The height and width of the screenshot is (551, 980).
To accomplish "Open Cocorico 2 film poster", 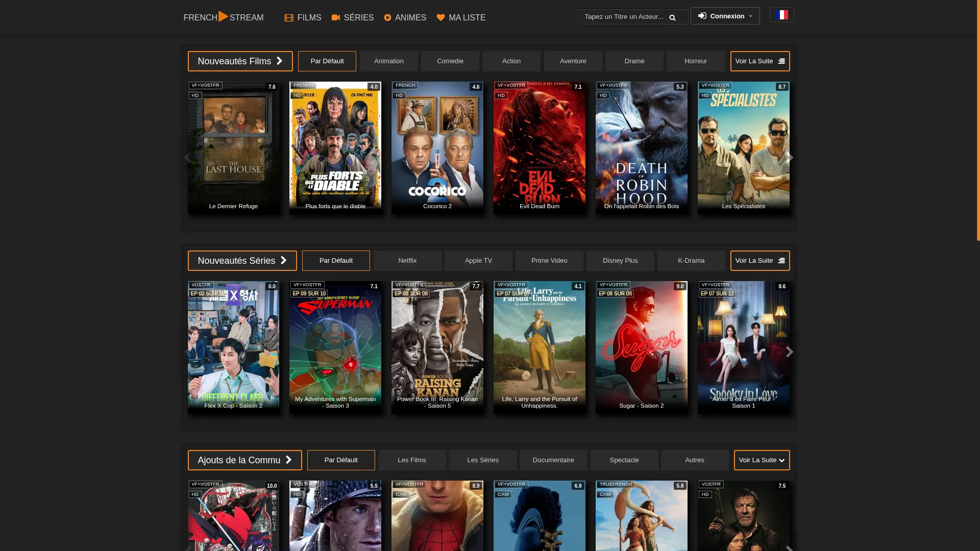I will click(437, 148).
